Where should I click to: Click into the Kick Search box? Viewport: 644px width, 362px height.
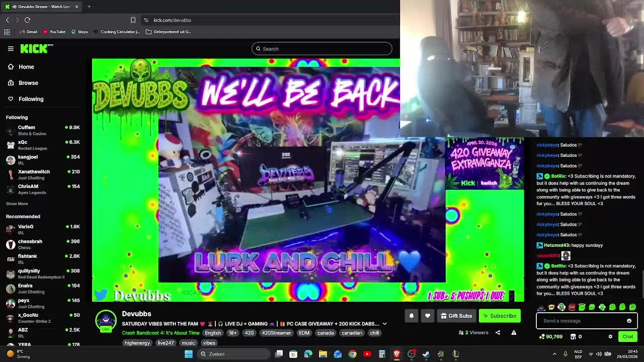pyautogui.click(x=322, y=49)
